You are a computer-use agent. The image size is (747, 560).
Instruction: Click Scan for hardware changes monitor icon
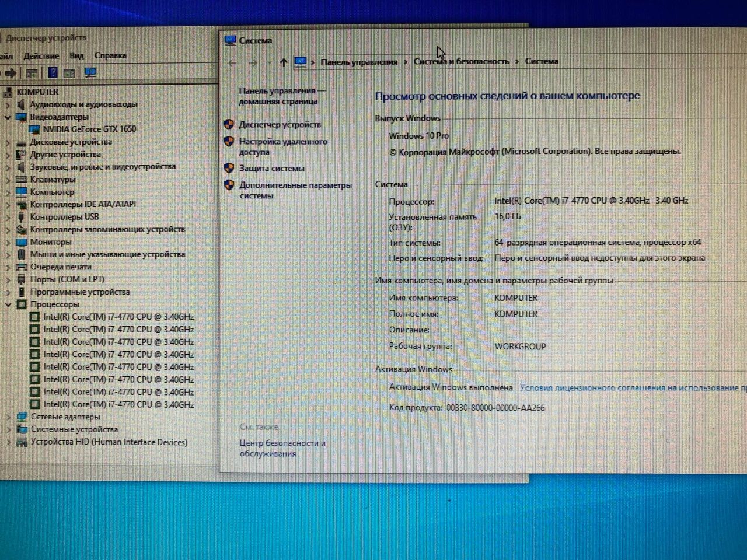90,72
